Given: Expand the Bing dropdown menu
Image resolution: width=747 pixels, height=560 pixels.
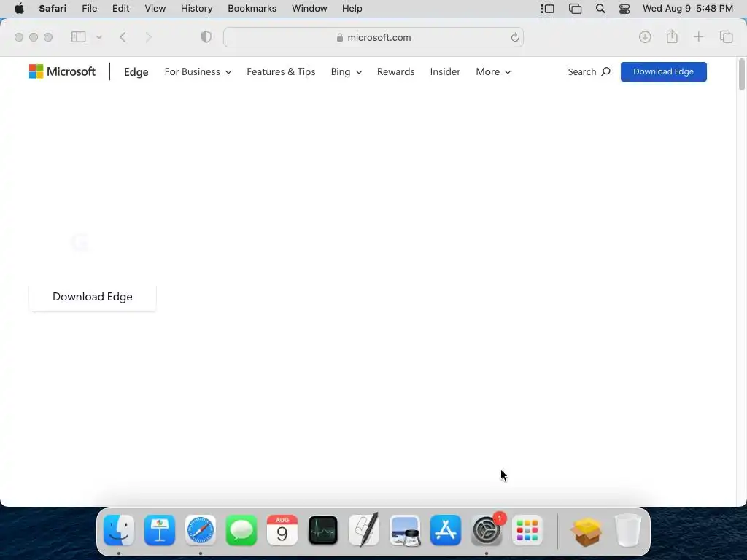Looking at the screenshot, I should (x=347, y=72).
